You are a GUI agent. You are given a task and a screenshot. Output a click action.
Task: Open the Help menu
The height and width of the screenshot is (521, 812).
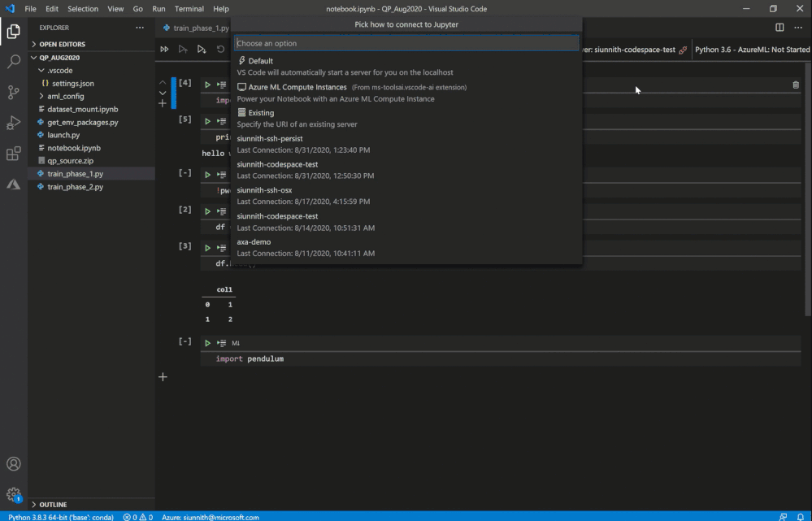(220, 9)
